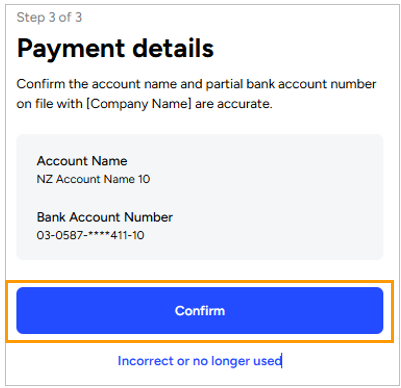Click the '[Company Name]' placeholder text
This screenshot has width=401, height=388.
(139, 104)
